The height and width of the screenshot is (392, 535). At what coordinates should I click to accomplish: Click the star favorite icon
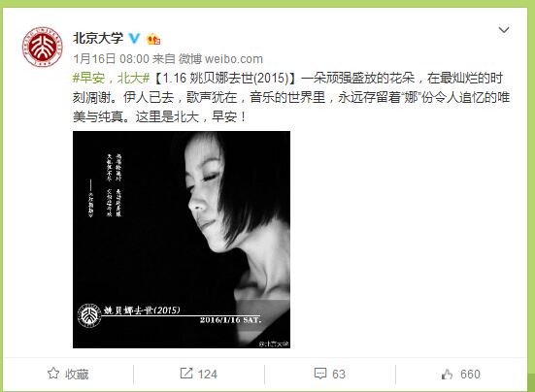[x=53, y=374]
